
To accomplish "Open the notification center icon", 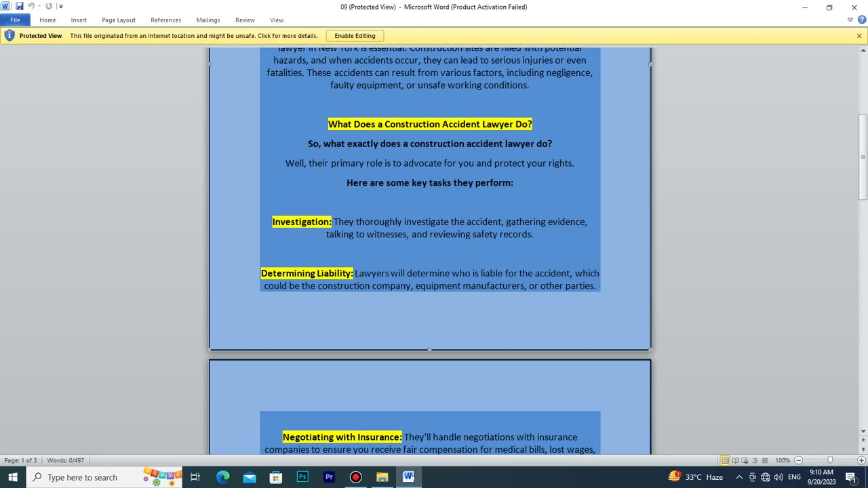I will tap(851, 477).
